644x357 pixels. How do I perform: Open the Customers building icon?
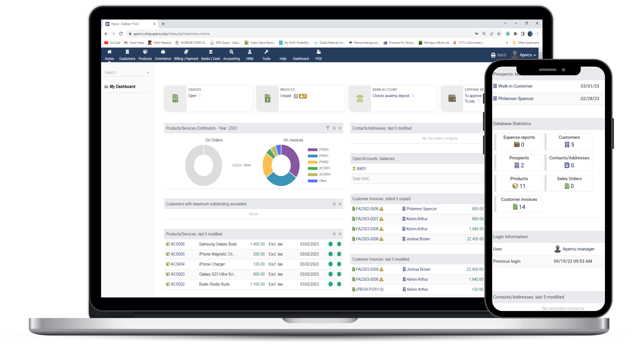[127, 52]
